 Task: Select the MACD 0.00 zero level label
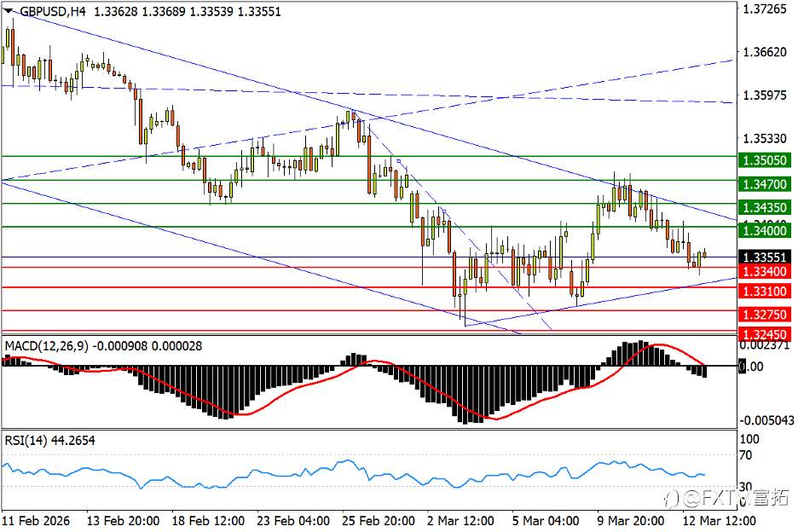coord(752,367)
